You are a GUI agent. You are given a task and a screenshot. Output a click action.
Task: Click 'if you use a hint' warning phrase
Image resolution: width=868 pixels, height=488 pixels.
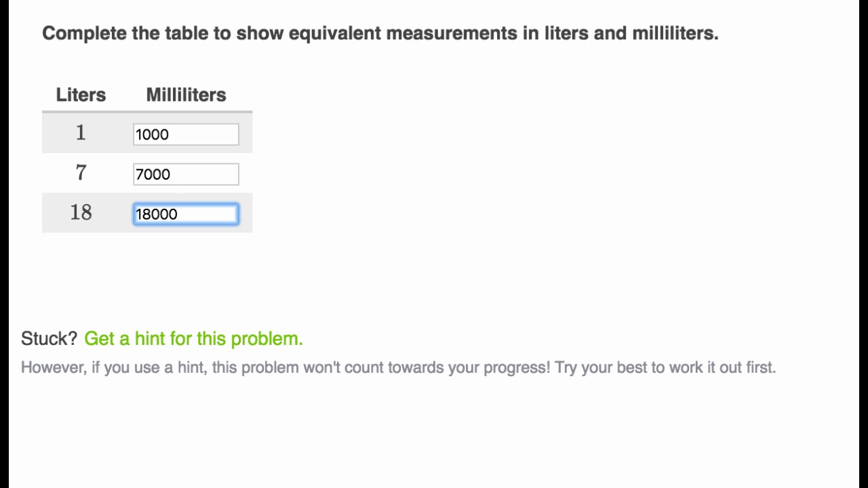[149, 367]
